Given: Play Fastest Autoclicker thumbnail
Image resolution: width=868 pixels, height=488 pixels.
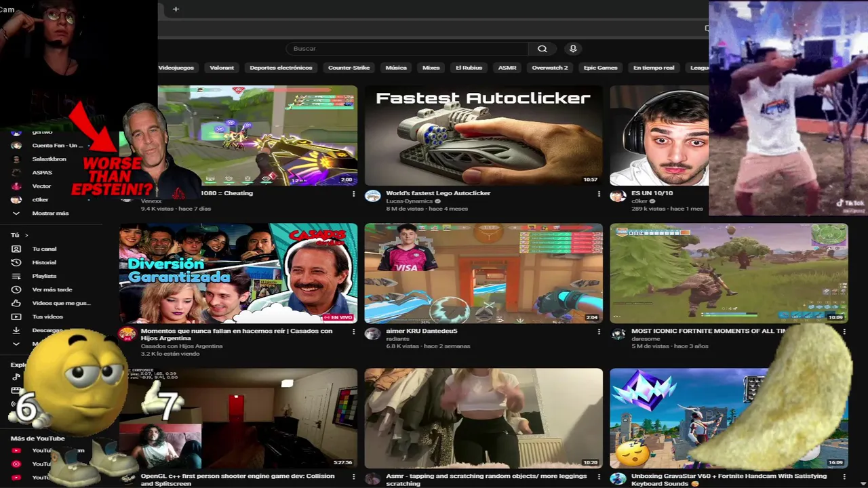Looking at the screenshot, I should (x=484, y=136).
